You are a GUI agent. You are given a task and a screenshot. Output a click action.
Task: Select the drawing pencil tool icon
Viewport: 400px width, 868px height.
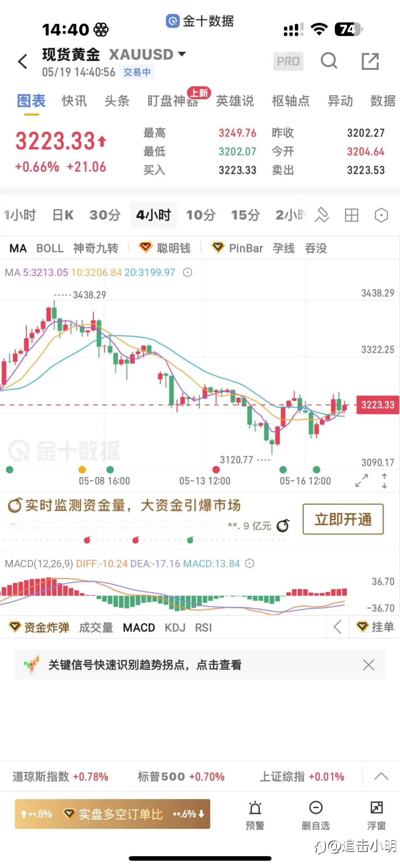click(322, 215)
